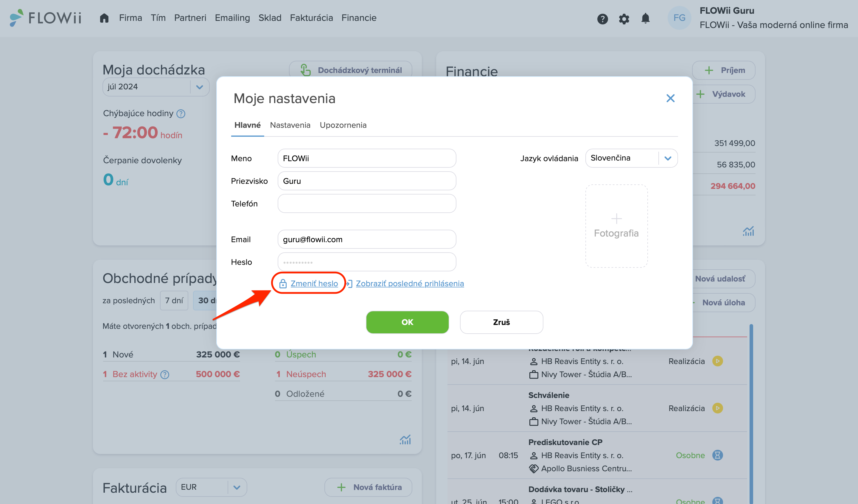Click the Nová faktúra button
Screen dimensions: 858x504
coord(368,487)
